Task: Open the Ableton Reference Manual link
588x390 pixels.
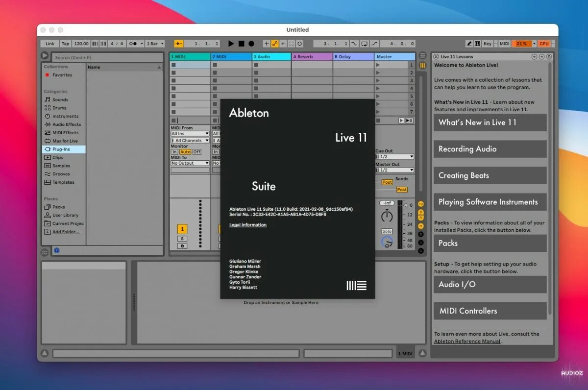Action: (x=467, y=341)
